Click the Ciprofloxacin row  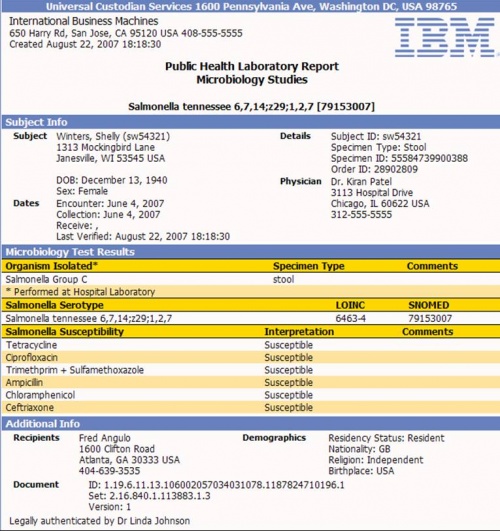coord(251,358)
